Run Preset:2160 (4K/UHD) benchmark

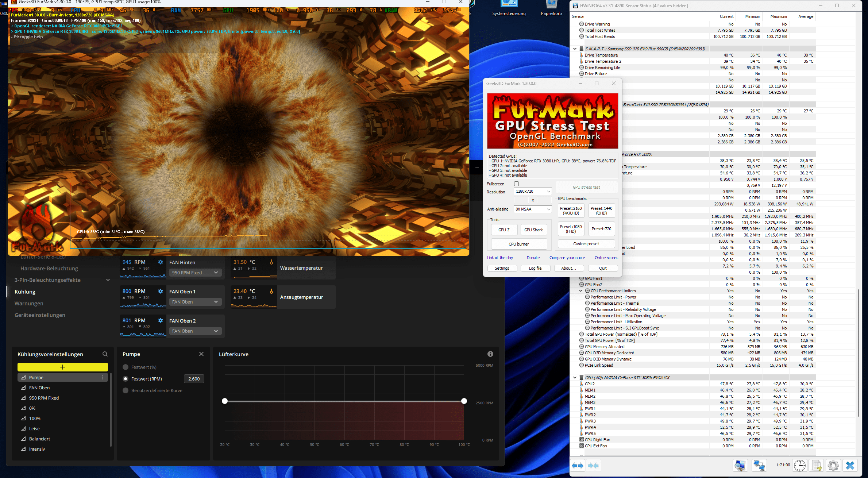[x=571, y=211]
